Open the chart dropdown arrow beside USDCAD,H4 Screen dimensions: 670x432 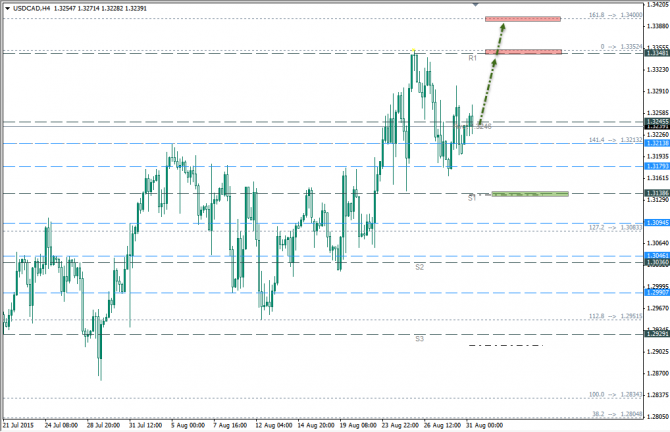pos(8,8)
